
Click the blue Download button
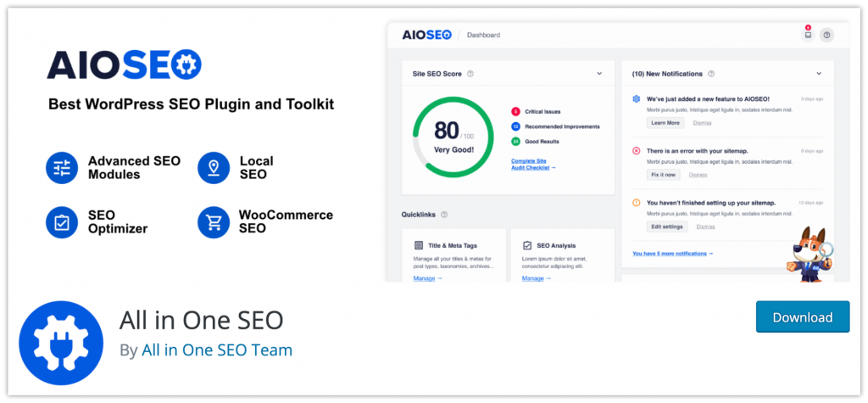click(x=802, y=317)
